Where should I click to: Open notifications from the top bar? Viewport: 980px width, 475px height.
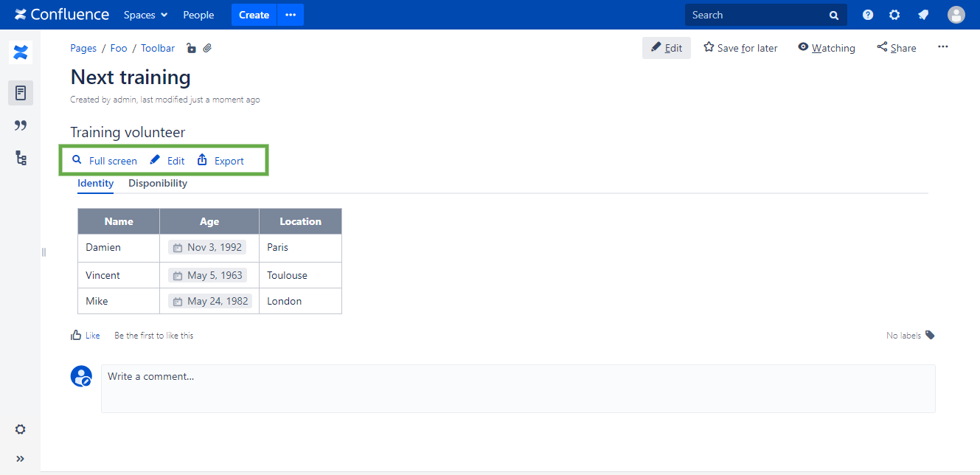(x=922, y=15)
